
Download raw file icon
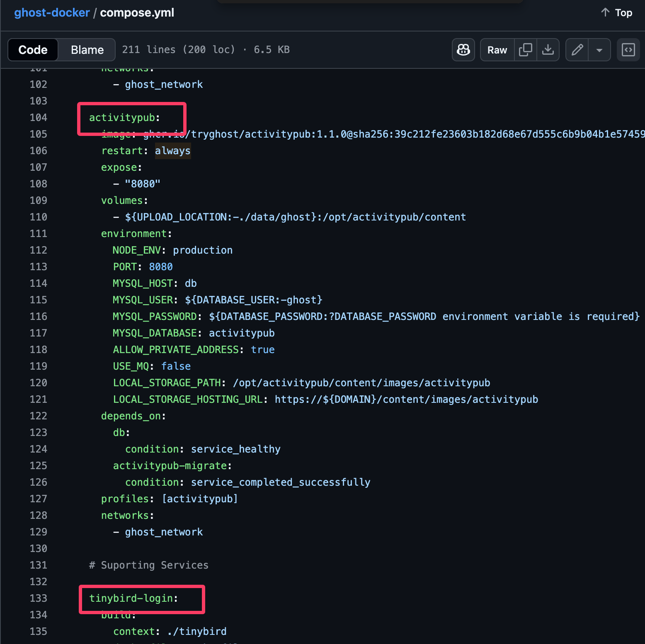tap(548, 50)
